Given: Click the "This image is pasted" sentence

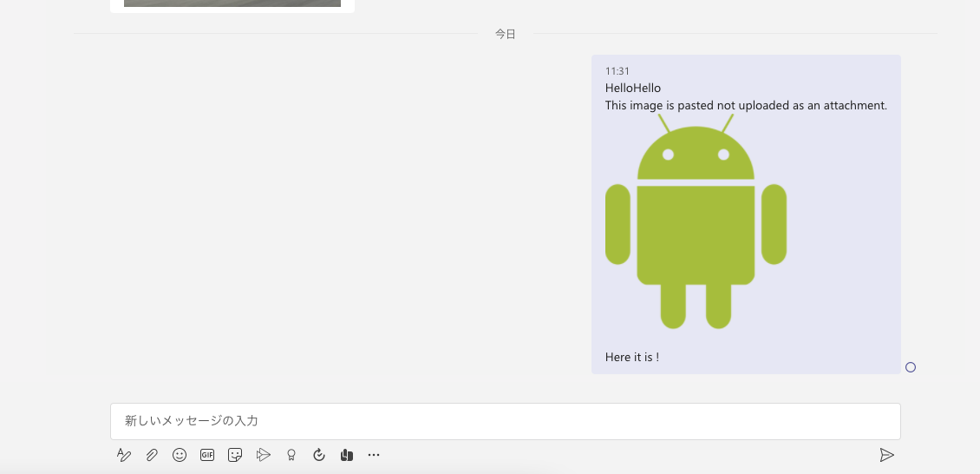Looking at the screenshot, I should pyautogui.click(x=746, y=105).
